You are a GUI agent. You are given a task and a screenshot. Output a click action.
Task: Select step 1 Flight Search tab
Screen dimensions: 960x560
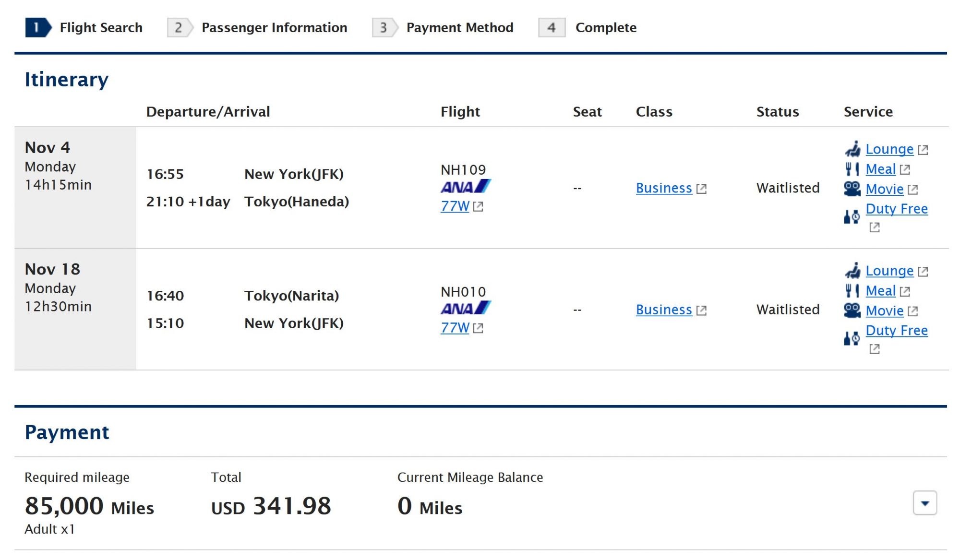(84, 27)
